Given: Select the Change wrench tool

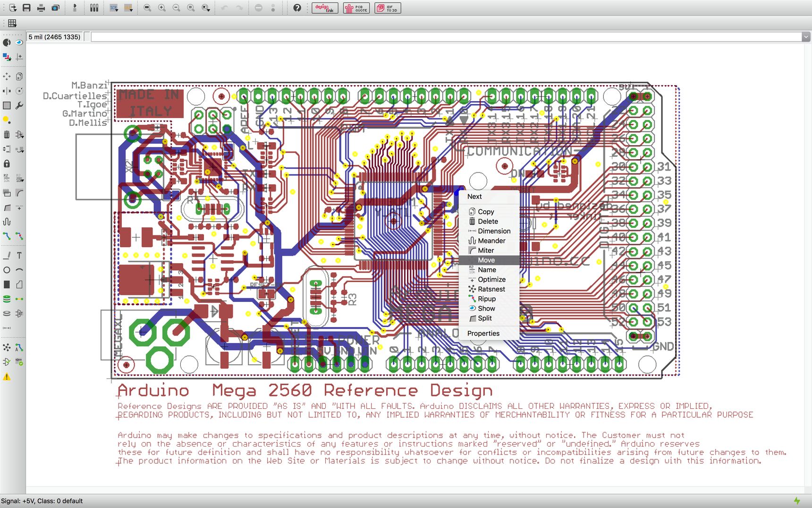Looking at the screenshot, I should (x=19, y=105).
